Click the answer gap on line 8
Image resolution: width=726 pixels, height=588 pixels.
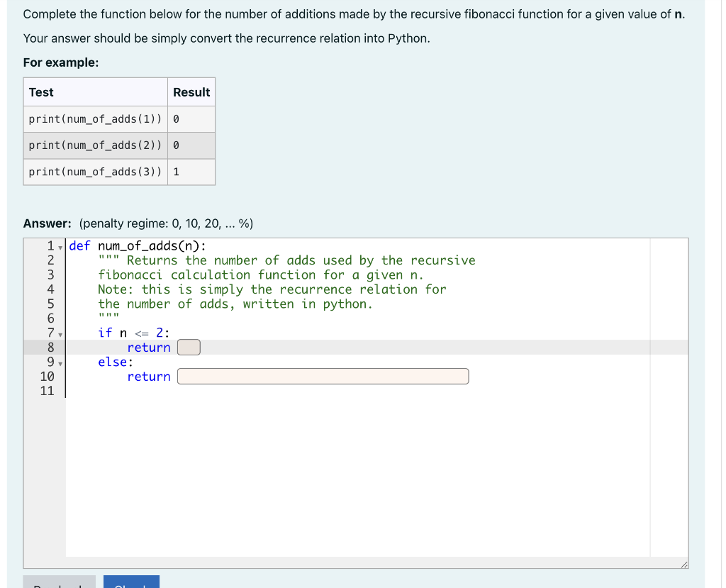tap(188, 347)
